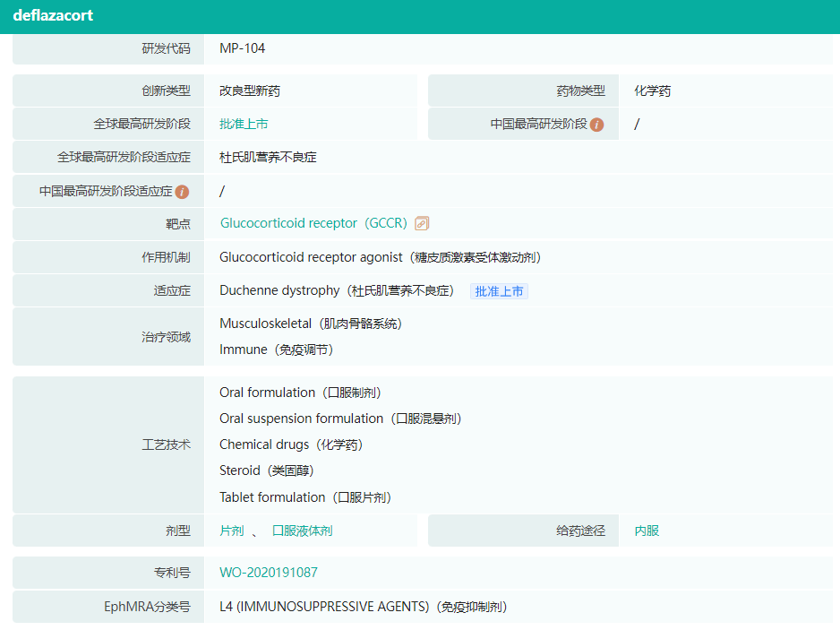Viewport: 840px width, 630px height.
Task: Open the 口服液体剂 dosage form link
Action: pos(302,531)
